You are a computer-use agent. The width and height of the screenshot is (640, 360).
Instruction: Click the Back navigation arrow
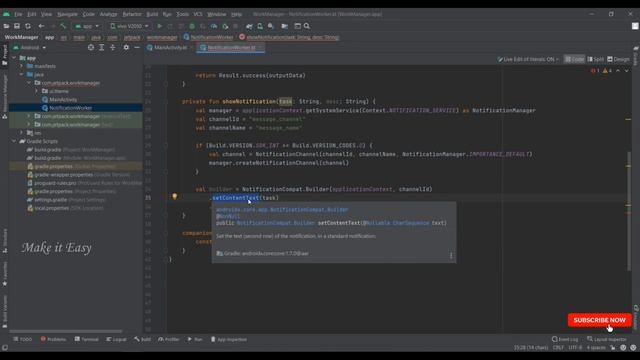point(41,26)
